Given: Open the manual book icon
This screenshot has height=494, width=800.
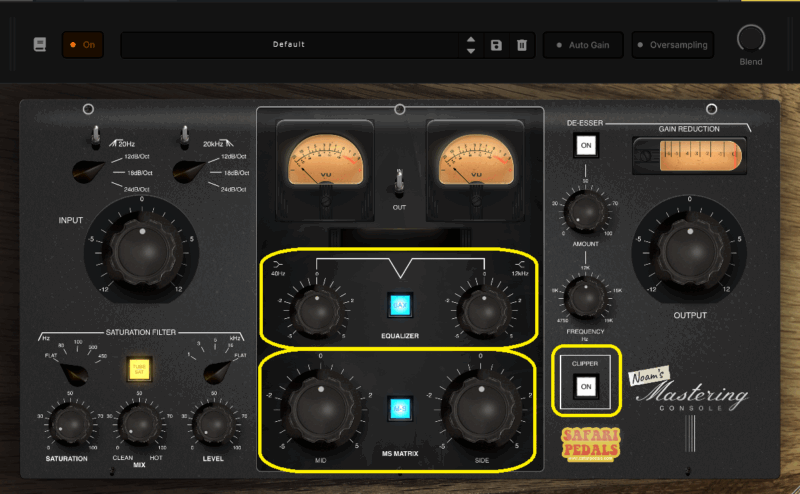Looking at the screenshot, I should [39, 45].
